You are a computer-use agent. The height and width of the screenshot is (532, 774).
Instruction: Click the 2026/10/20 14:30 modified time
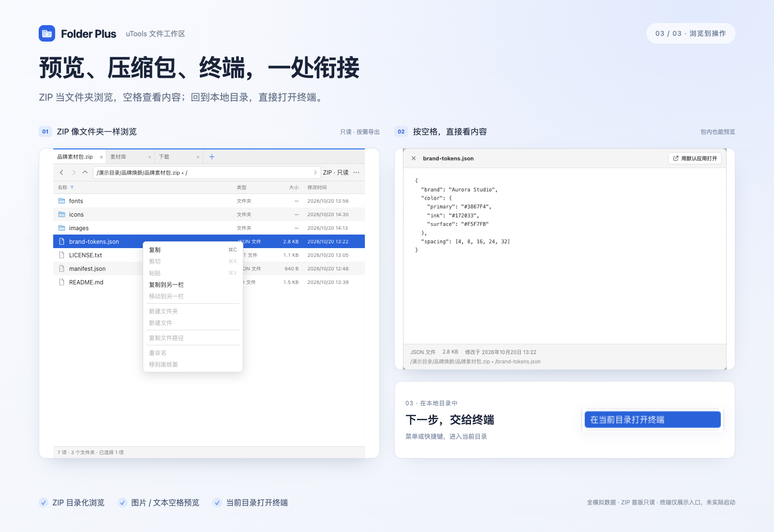[328, 214]
